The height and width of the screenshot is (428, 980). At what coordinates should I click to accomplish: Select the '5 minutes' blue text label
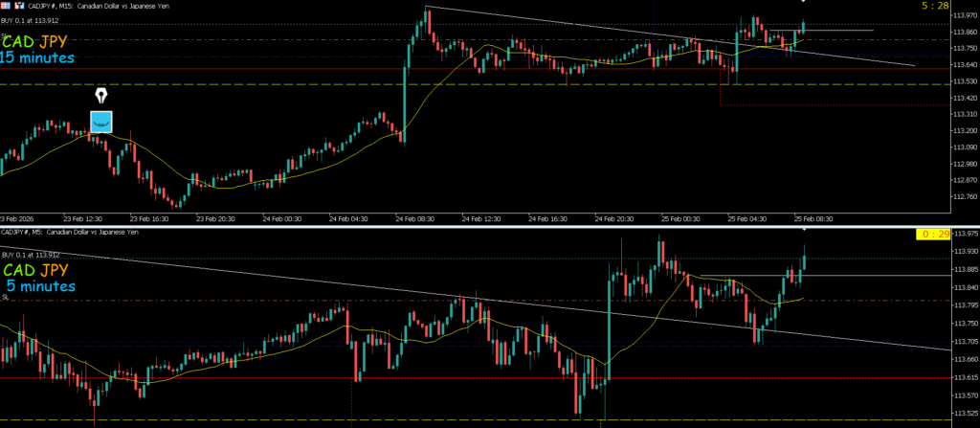[x=42, y=285]
